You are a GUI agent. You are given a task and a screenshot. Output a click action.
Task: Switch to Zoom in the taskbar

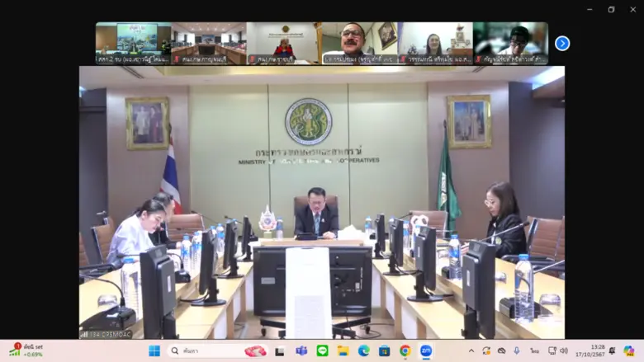pyautogui.click(x=426, y=351)
